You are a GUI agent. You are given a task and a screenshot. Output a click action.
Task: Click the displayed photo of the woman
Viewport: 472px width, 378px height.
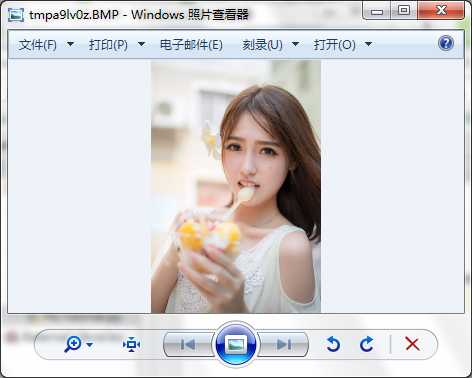coord(236,187)
